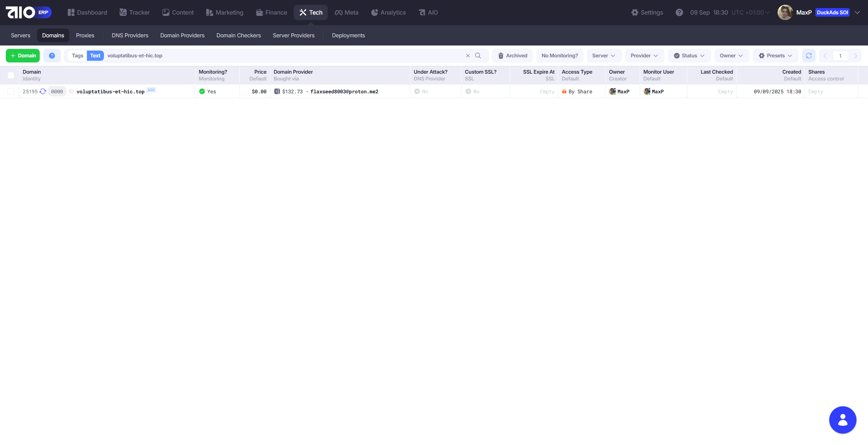Switch to the Deployments tab

pos(348,35)
